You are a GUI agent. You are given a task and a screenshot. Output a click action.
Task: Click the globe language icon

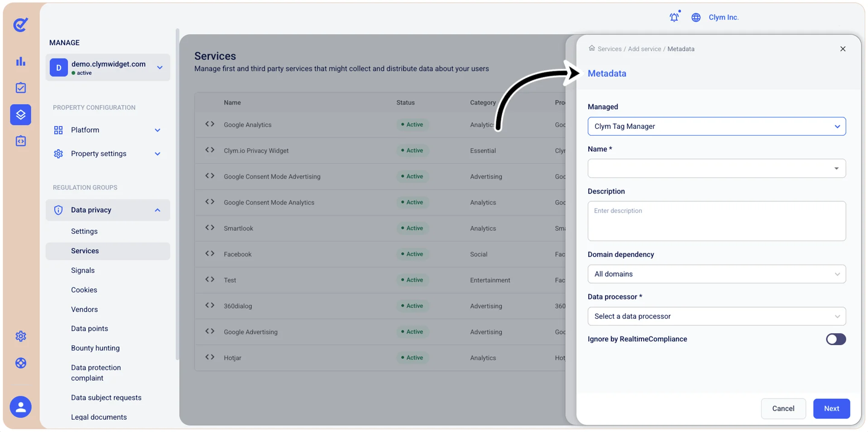click(696, 17)
